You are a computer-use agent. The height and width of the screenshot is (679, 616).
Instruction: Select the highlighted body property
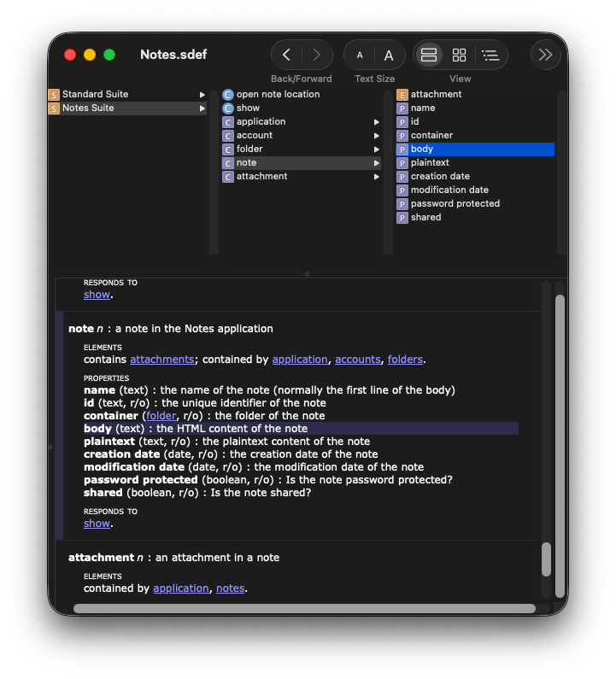pyautogui.click(x=475, y=149)
